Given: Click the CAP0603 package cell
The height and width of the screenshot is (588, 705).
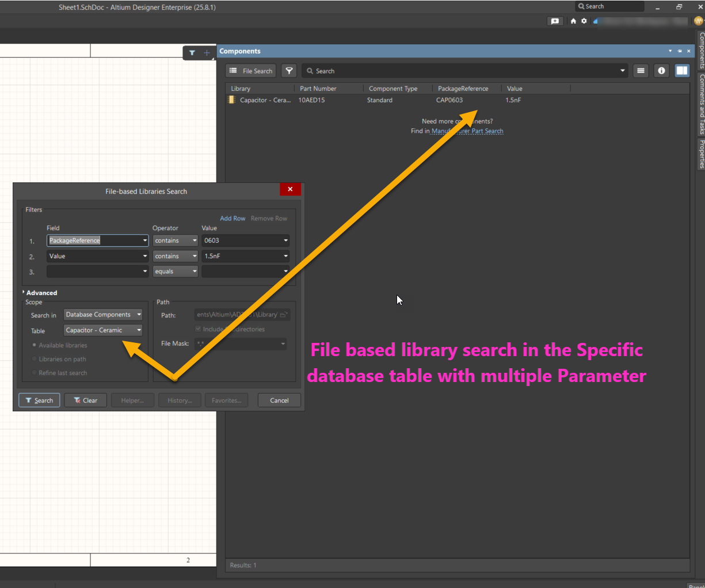Looking at the screenshot, I should [449, 100].
